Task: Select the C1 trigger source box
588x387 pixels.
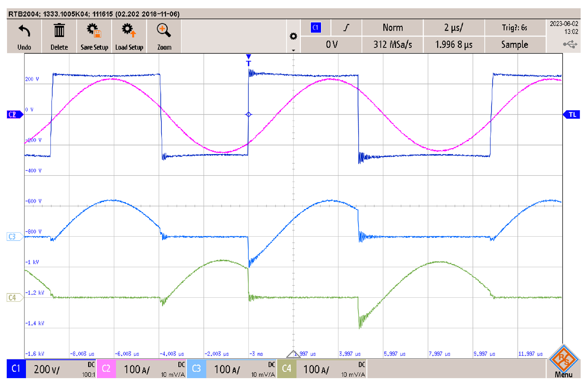Action: click(316, 28)
